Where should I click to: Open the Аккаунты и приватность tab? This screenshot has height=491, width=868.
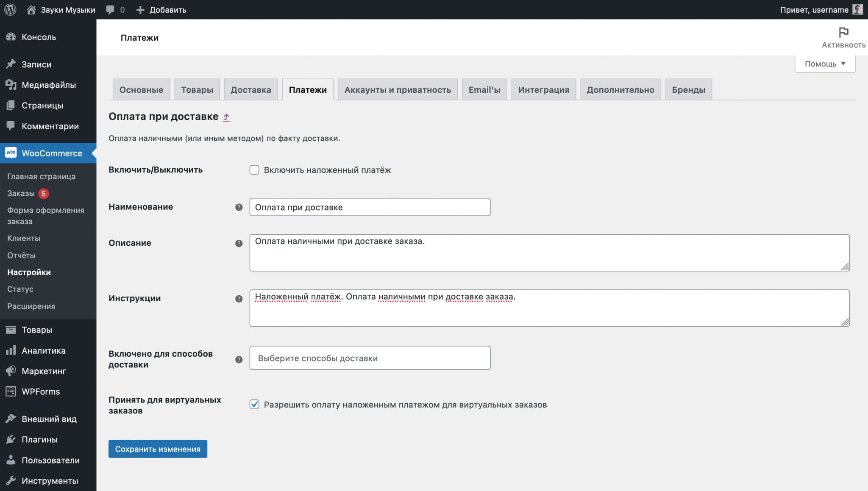[398, 89]
